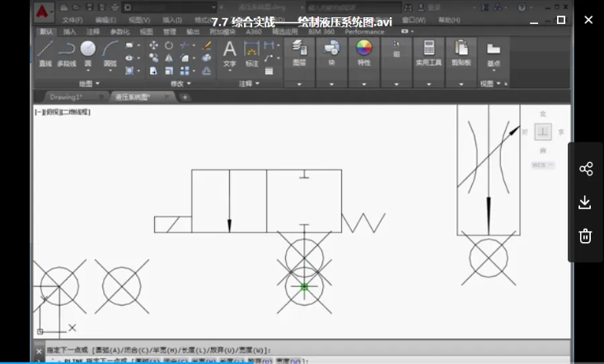Click the trash delete icon in viewer sidebar
Viewport: 604px width, 364px height.
pos(585,236)
